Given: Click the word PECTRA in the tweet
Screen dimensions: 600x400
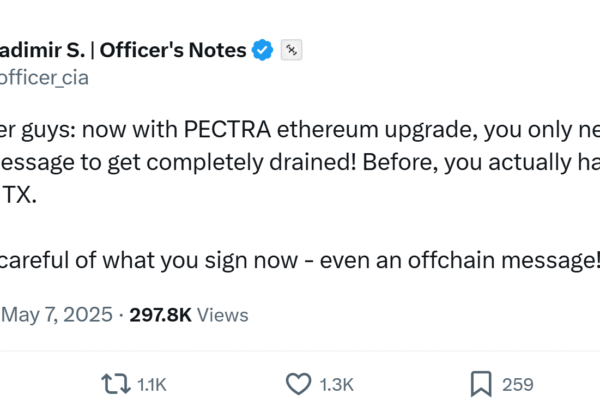Looking at the screenshot, I should click(227, 129).
